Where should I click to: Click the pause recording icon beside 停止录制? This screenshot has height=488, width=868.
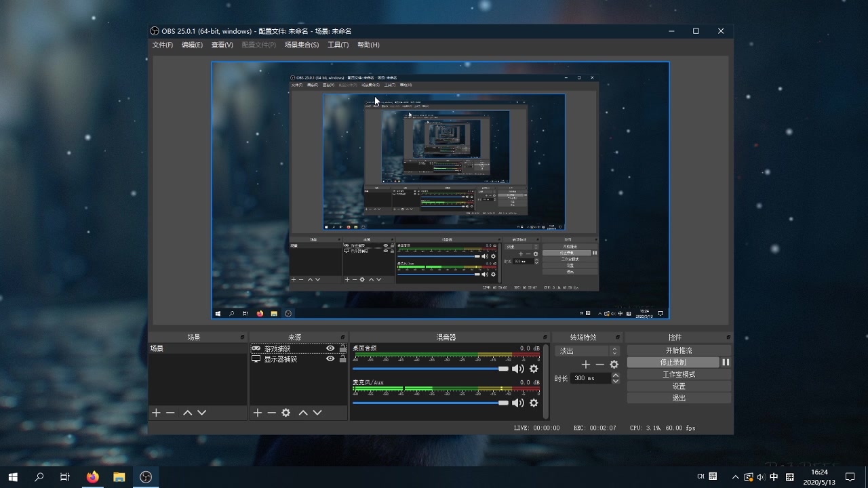pyautogui.click(x=726, y=362)
